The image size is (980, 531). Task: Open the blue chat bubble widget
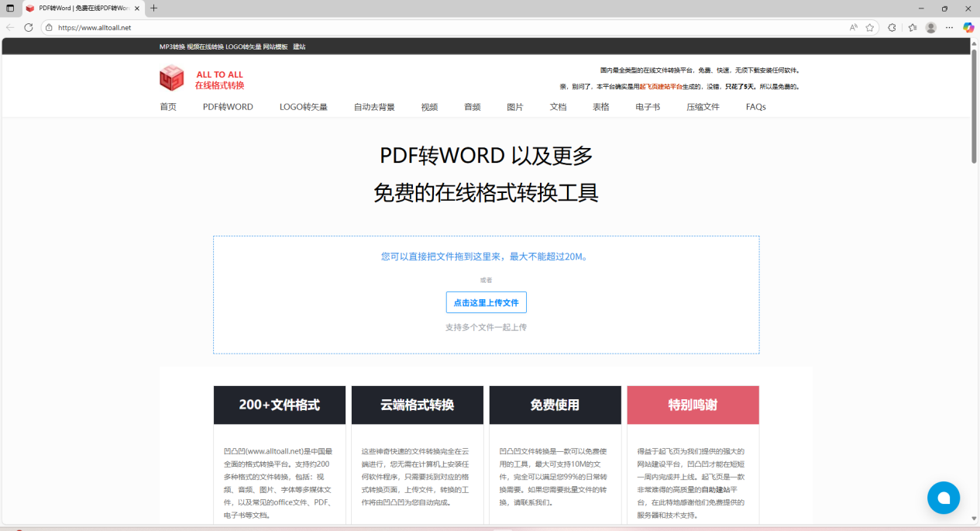point(944,498)
